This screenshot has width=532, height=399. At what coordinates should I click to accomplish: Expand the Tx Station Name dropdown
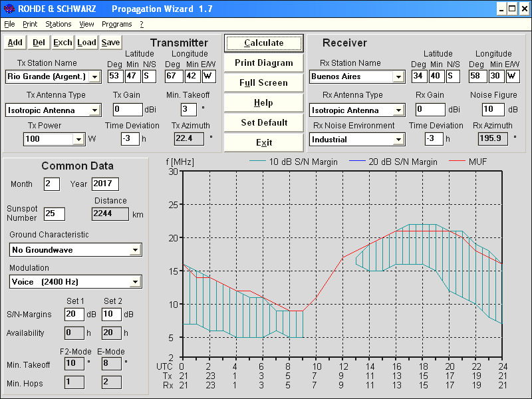(94, 76)
